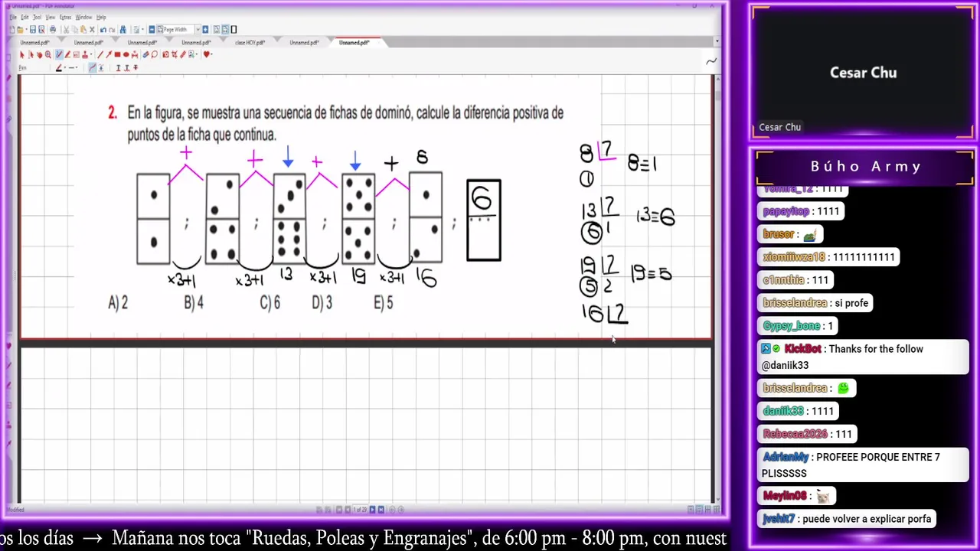Image resolution: width=980 pixels, height=551 pixels.
Task: Open the pen color swatch
Action: [59, 68]
